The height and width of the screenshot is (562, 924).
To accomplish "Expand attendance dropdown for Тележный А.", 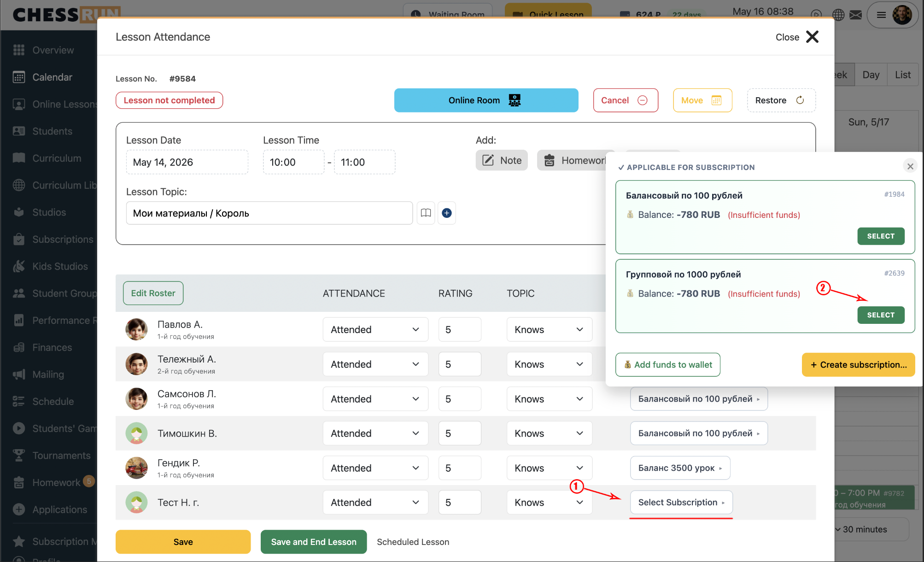I will [x=375, y=364].
